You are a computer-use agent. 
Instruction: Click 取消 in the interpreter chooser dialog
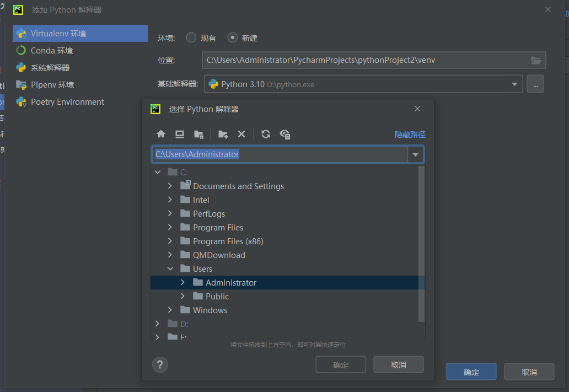click(x=399, y=364)
